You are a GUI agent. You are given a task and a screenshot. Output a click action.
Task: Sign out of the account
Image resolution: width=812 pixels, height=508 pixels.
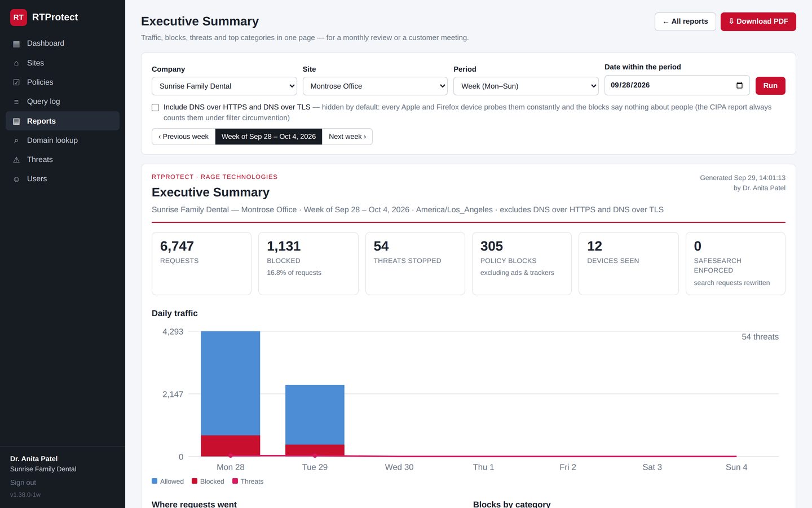(23, 483)
